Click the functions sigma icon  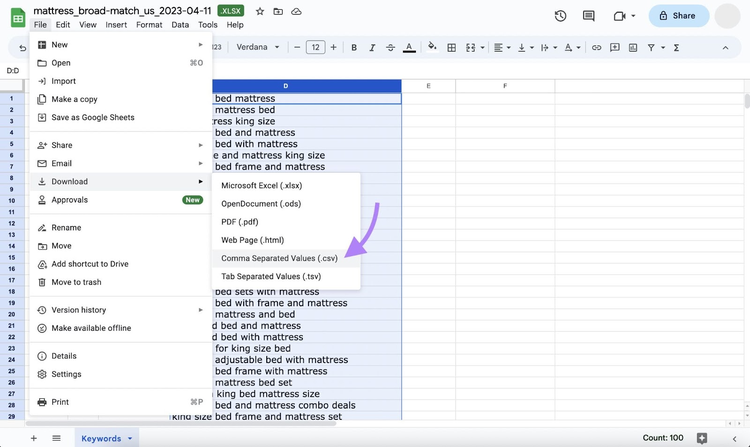pyautogui.click(x=676, y=47)
